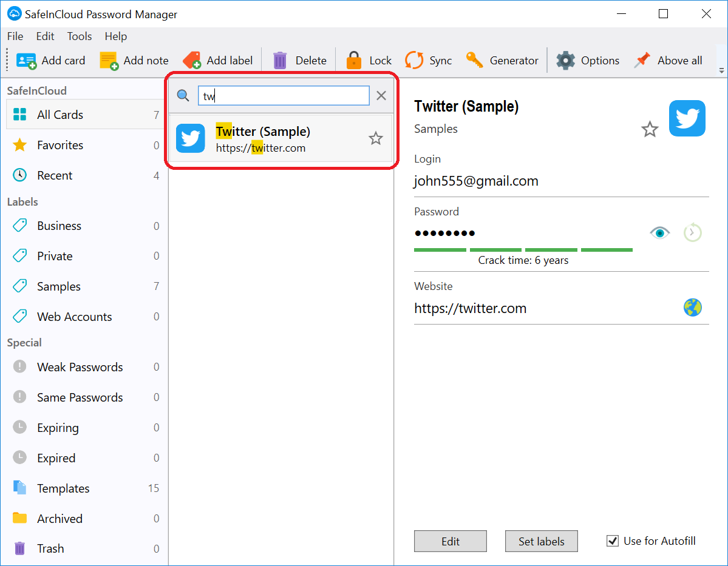The width and height of the screenshot is (728, 566).
Task: Open the File menu
Action: click(x=15, y=36)
